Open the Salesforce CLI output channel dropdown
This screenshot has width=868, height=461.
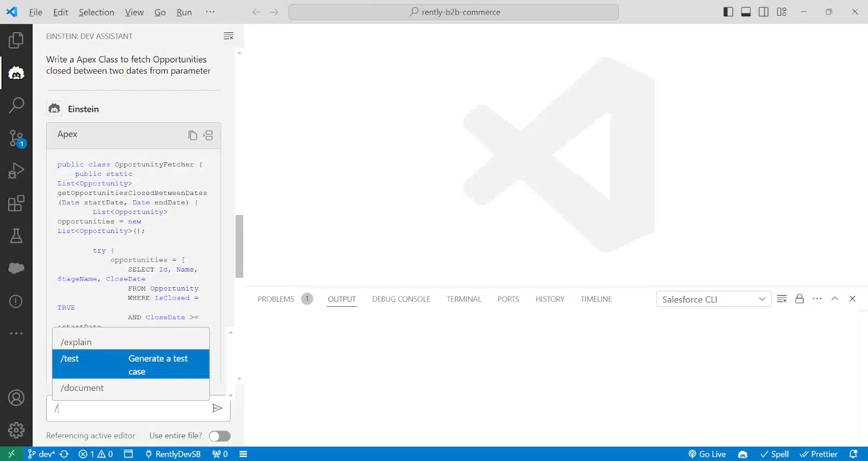pyautogui.click(x=714, y=299)
